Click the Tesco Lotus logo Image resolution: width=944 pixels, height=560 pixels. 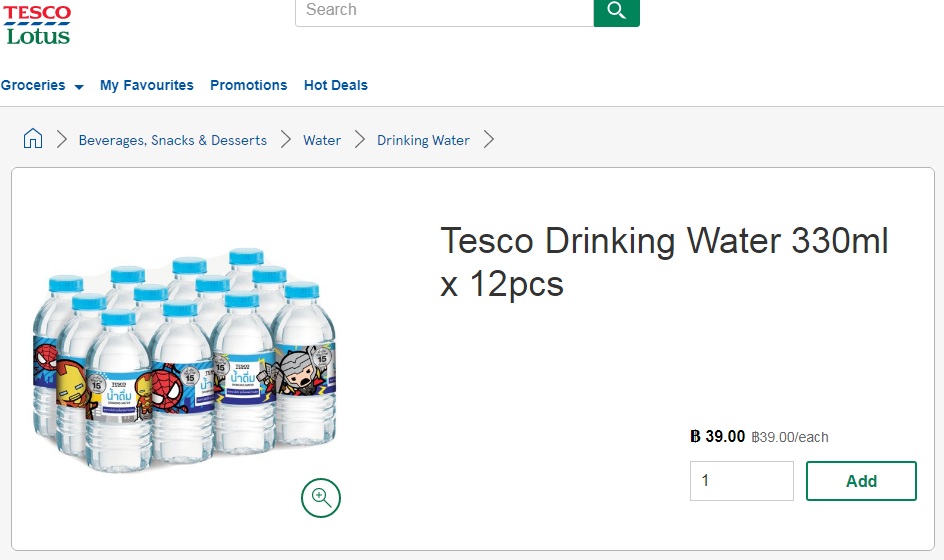tap(37, 25)
